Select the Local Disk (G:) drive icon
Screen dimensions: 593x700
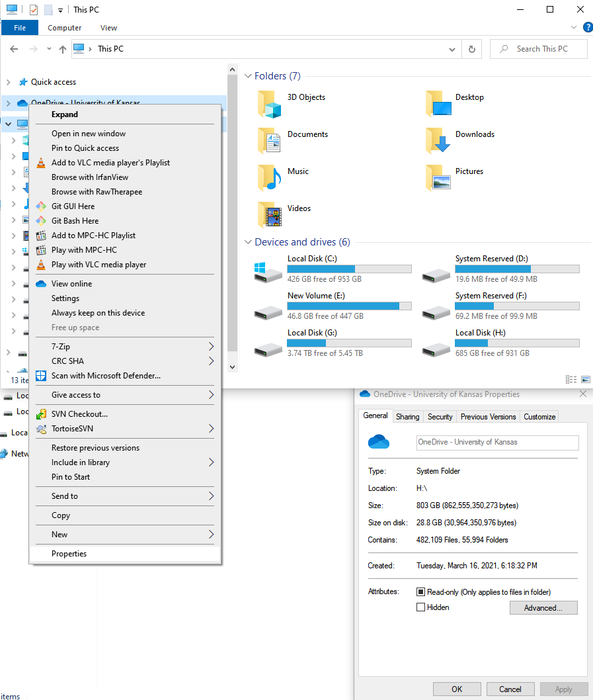pyautogui.click(x=268, y=349)
